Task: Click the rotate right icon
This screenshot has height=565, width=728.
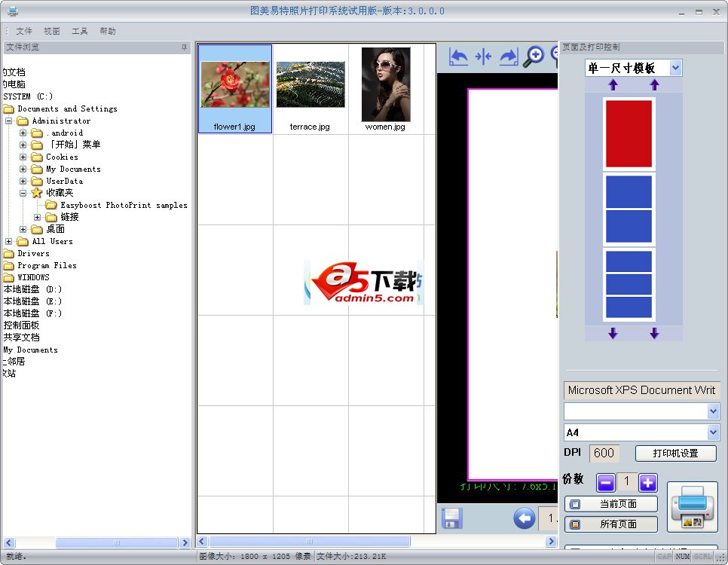Action: click(x=509, y=56)
